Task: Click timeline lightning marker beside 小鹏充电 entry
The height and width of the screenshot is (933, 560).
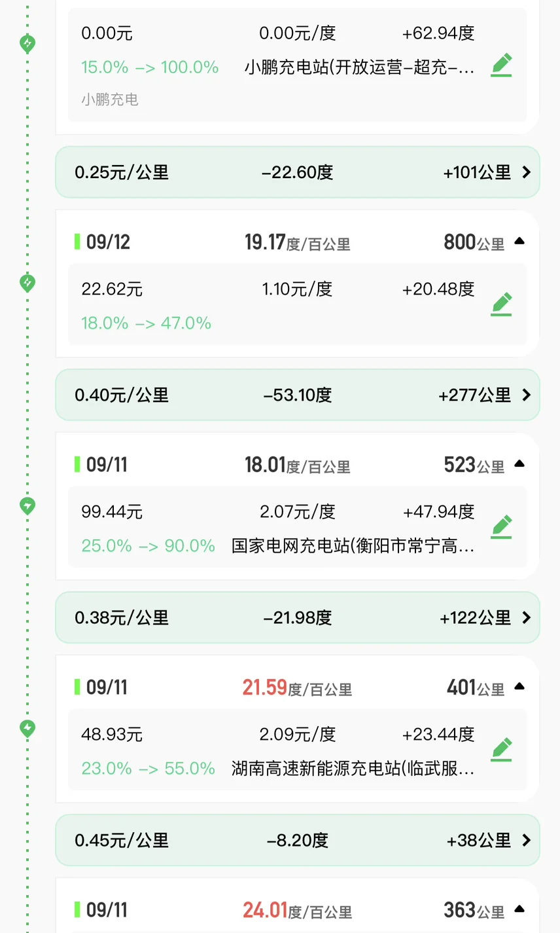Action: [27, 44]
